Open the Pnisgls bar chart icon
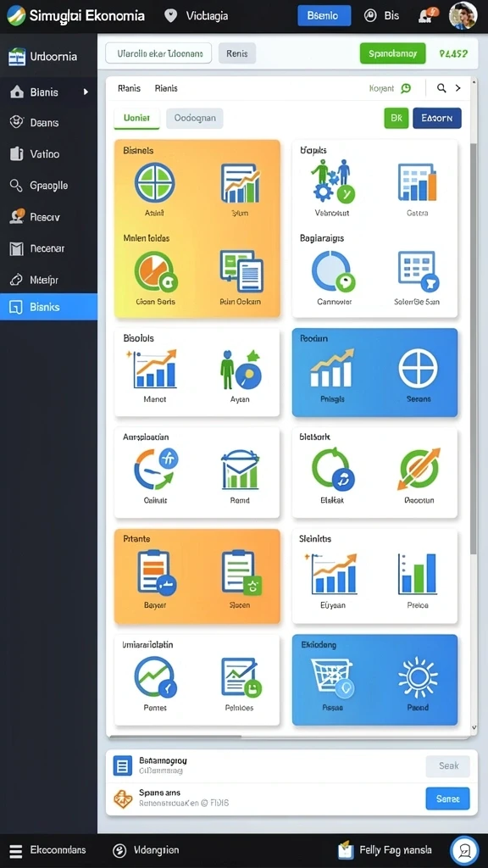 [332, 368]
